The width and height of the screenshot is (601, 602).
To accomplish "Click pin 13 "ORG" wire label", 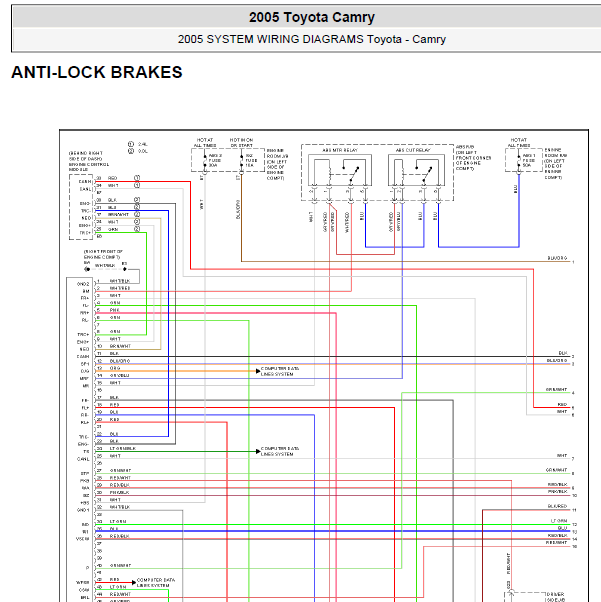I will 115,368.
